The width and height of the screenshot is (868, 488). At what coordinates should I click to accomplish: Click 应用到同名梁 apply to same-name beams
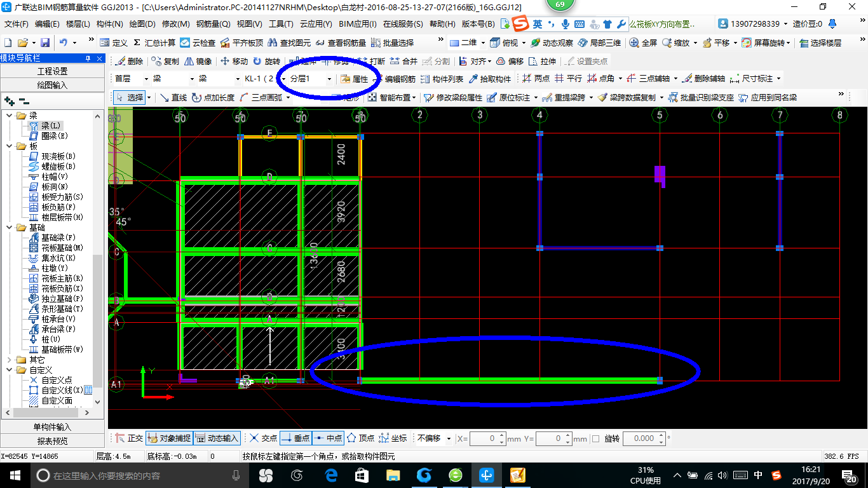point(768,98)
